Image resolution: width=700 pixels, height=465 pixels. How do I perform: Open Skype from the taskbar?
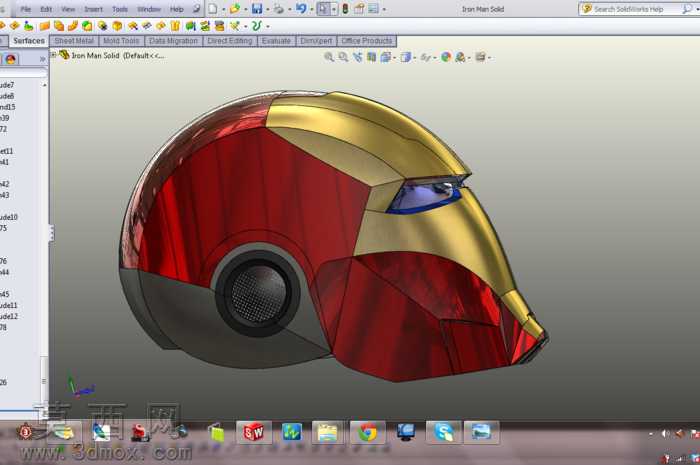(x=443, y=432)
